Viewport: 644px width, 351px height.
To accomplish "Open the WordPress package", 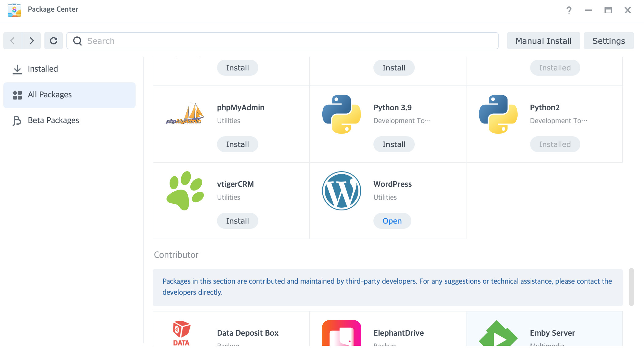I will pyautogui.click(x=392, y=221).
